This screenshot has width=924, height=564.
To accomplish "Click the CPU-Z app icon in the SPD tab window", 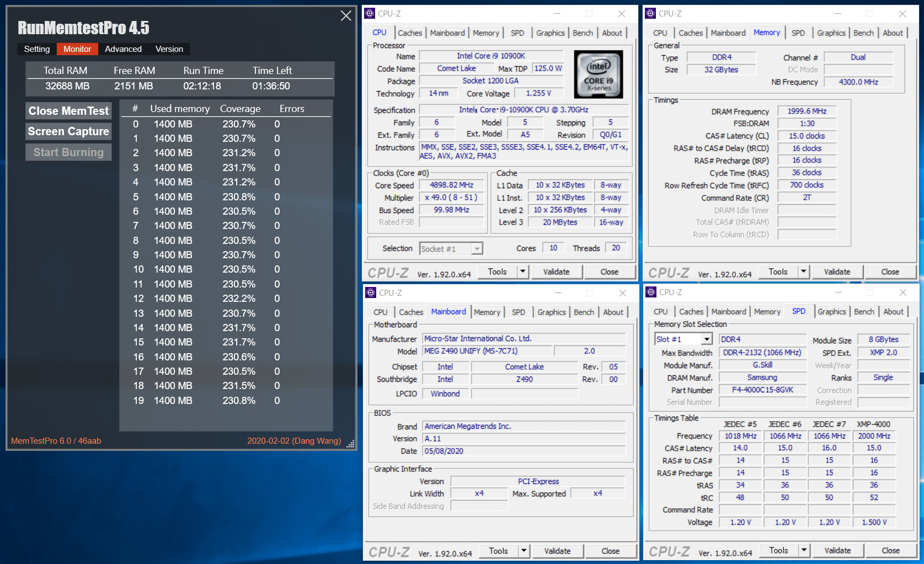I will 651,292.
